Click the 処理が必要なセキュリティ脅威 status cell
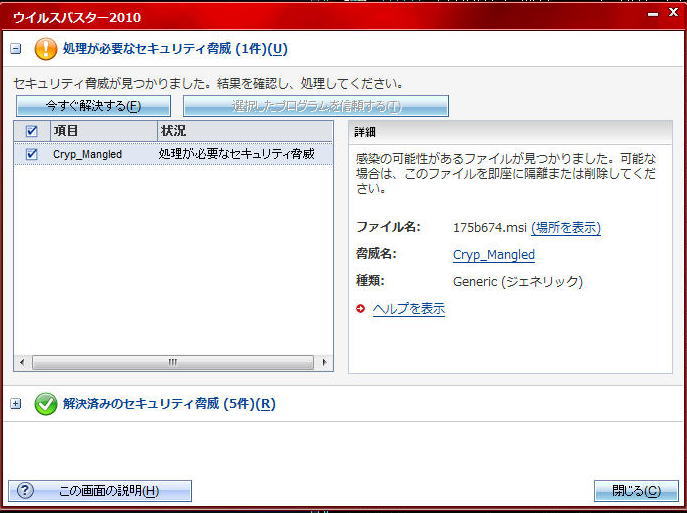Image resolution: width=687 pixels, height=513 pixels. (237, 154)
